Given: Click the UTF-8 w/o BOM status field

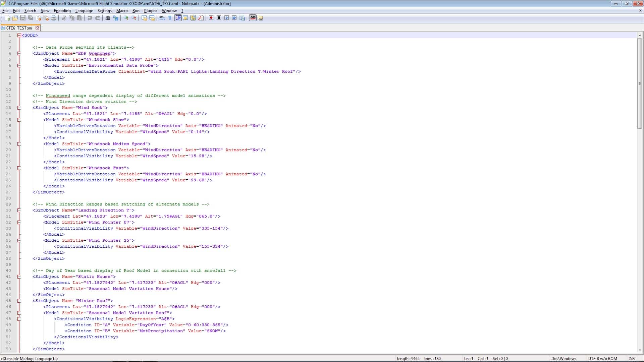Looking at the screenshot, I should click(x=602, y=358).
